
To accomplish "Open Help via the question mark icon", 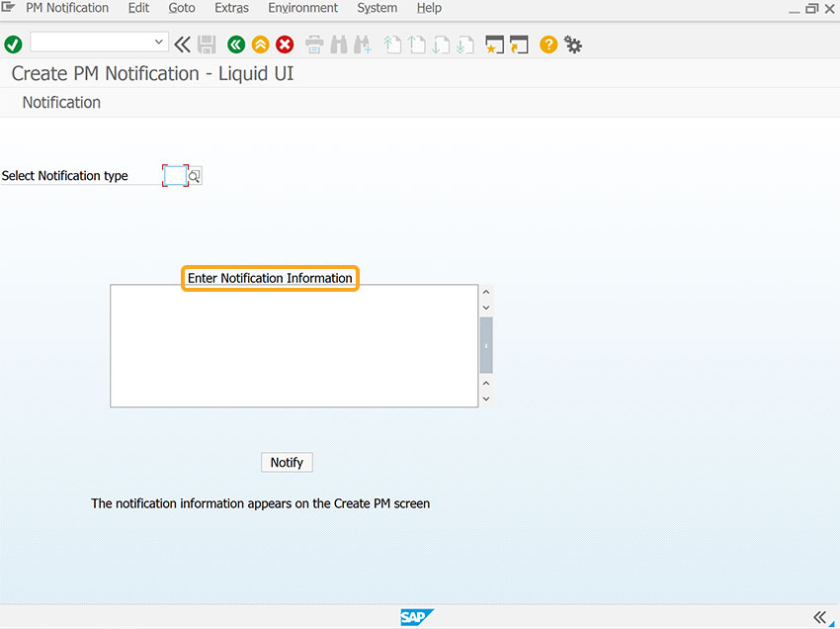I will click(548, 45).
